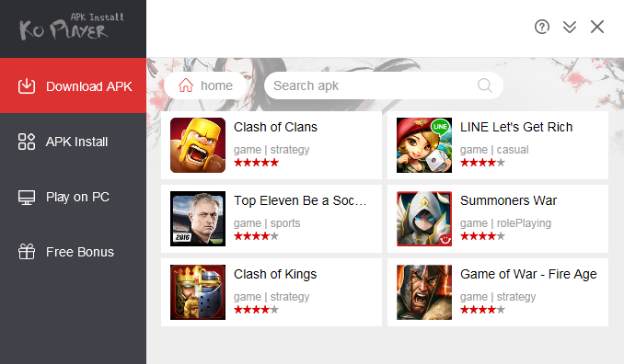The image size is (624, 364).
Task: Click the help question mark icon
Action: [541, 27]
